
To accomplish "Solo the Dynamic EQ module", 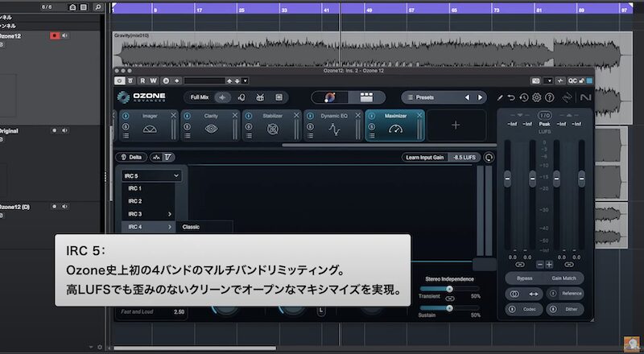I will tap(310, 126).
